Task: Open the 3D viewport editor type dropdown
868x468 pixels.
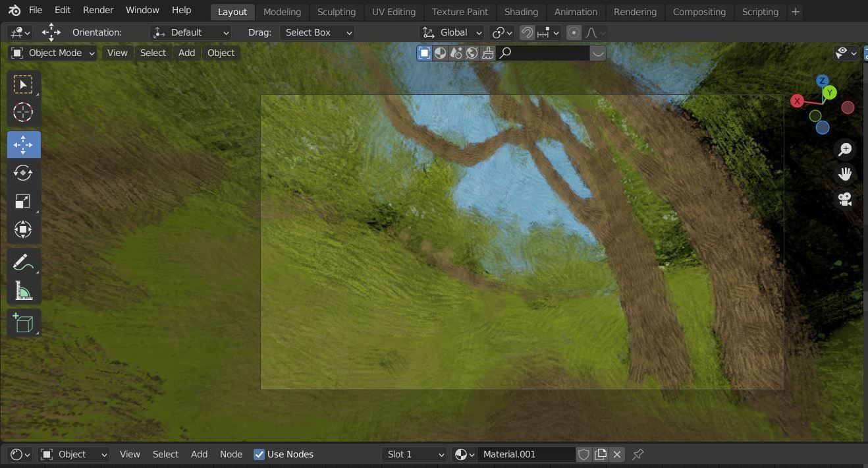Action: [20, 32]
